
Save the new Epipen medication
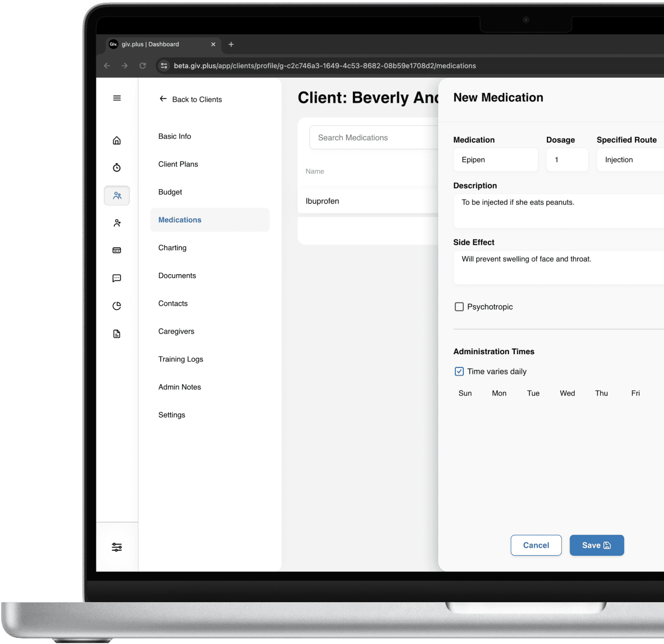[x=596, y=545]
